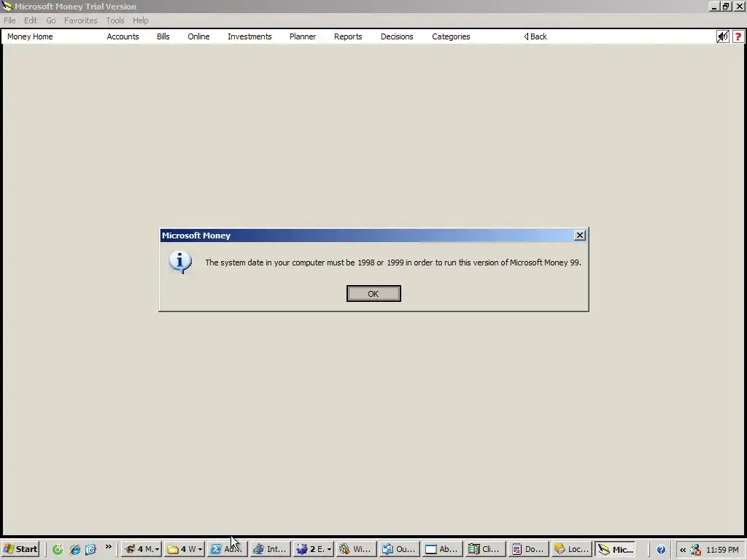Open the '4 W...' folder taskbar group
Image resolution: width=747 pixels, height=560 pixels.
[185, 549]
